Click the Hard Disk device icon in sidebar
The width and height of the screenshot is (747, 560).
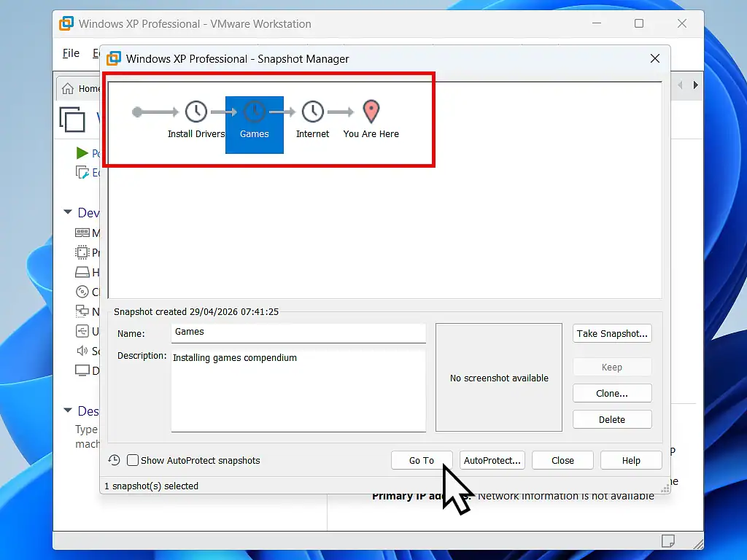click(x=82, y=272)
